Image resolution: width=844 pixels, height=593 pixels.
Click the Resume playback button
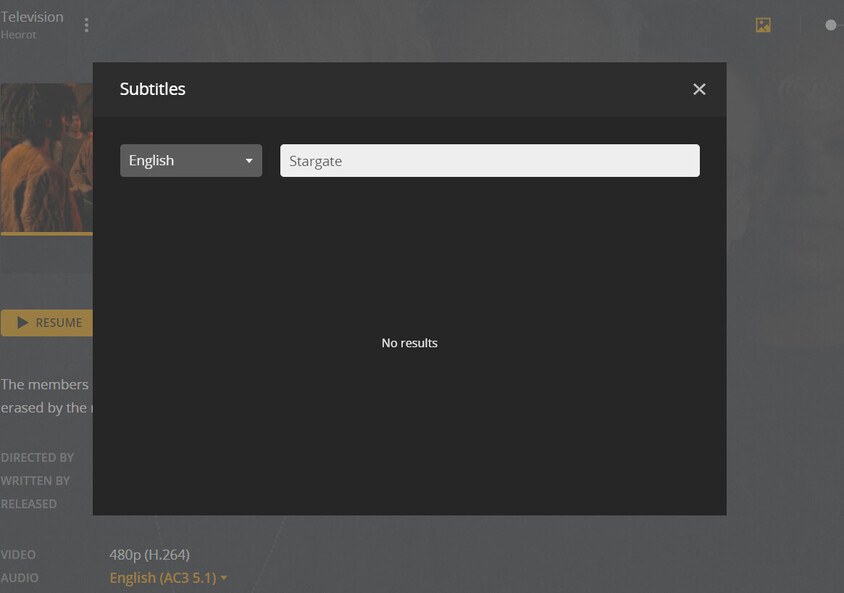pyautogui.click(x=47, y=323)
